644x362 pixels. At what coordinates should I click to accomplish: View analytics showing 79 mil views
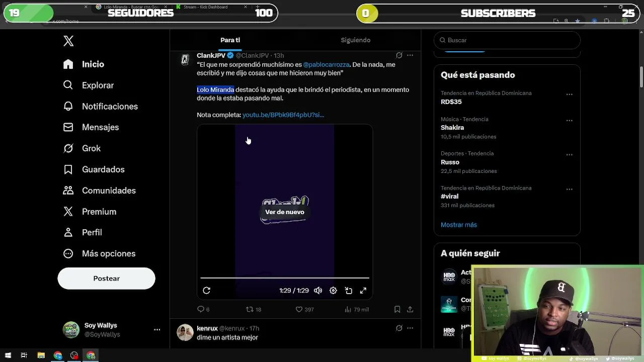pyautogui.click(x=357, y=310)
